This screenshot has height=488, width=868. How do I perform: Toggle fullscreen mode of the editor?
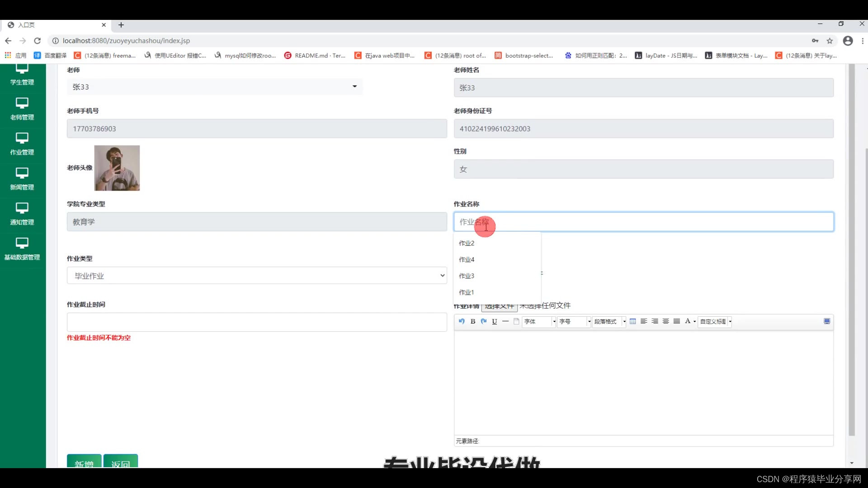(x=827, y=321)
